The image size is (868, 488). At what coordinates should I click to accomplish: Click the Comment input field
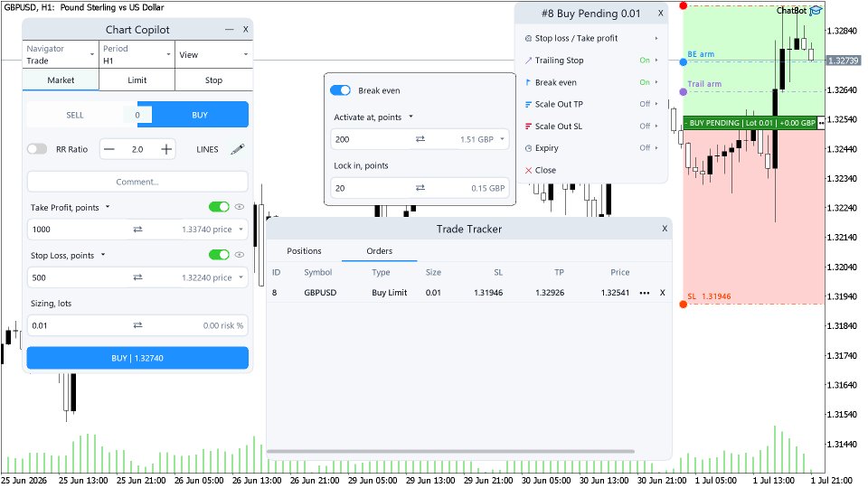[x=137, y=182]
